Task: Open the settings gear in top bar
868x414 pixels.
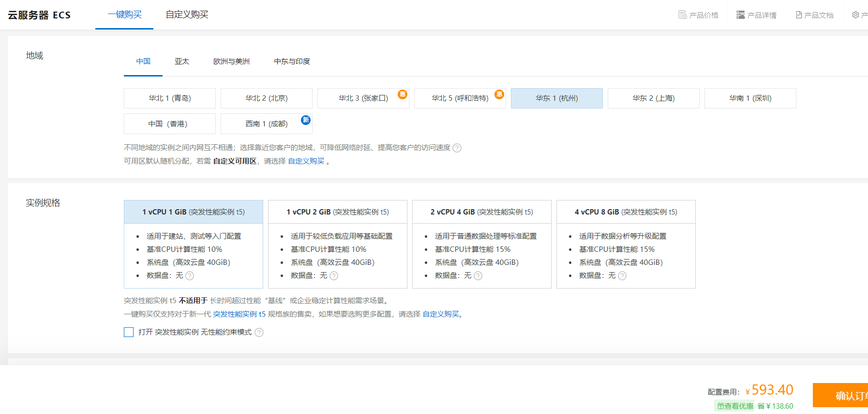Action: click(855, 15)
